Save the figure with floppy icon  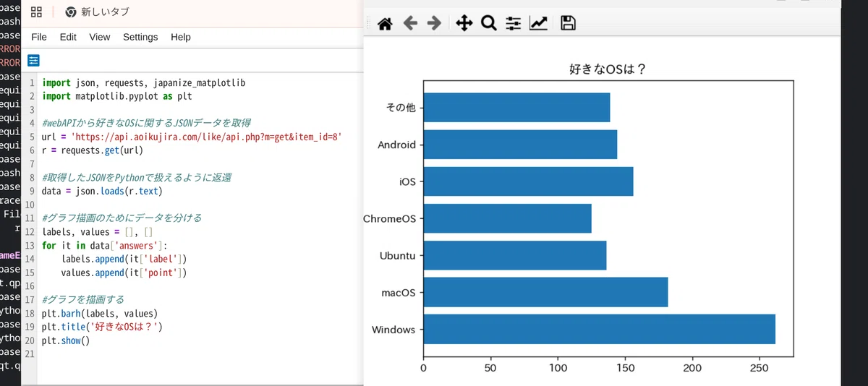coord(568,24)
